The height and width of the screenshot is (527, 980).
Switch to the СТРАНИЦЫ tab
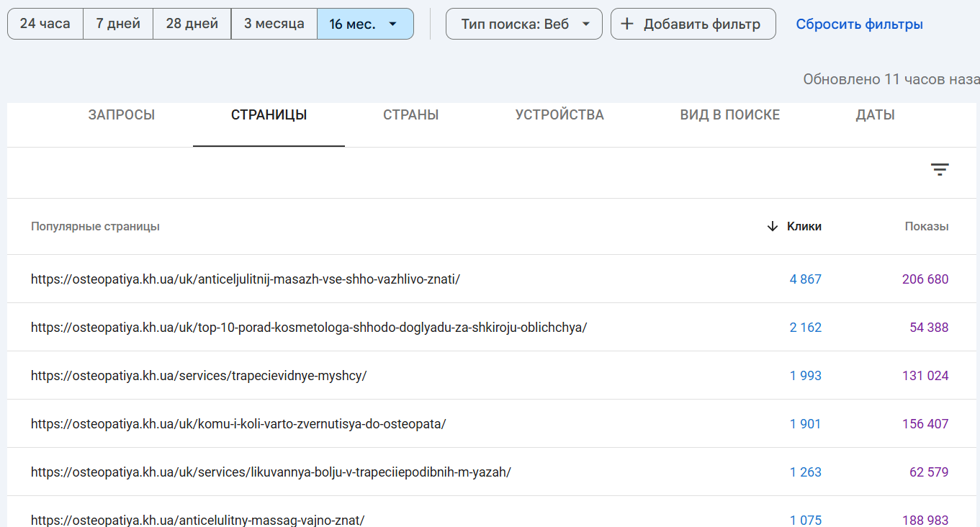(269, 115)
